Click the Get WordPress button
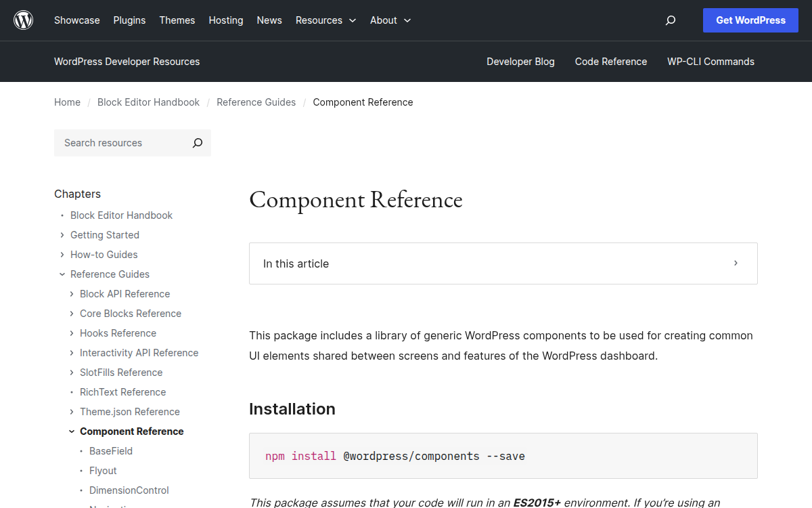Screen dimensions: 812x508 point(751,20)
